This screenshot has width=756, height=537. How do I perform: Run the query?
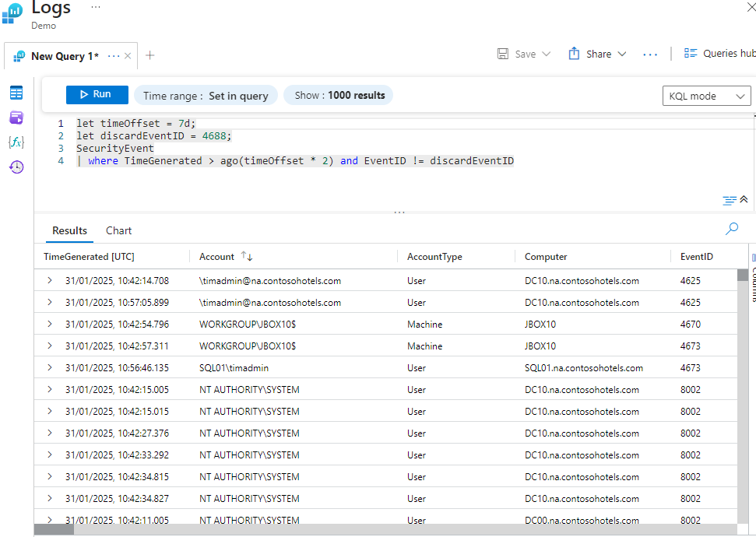click(97, 94)
